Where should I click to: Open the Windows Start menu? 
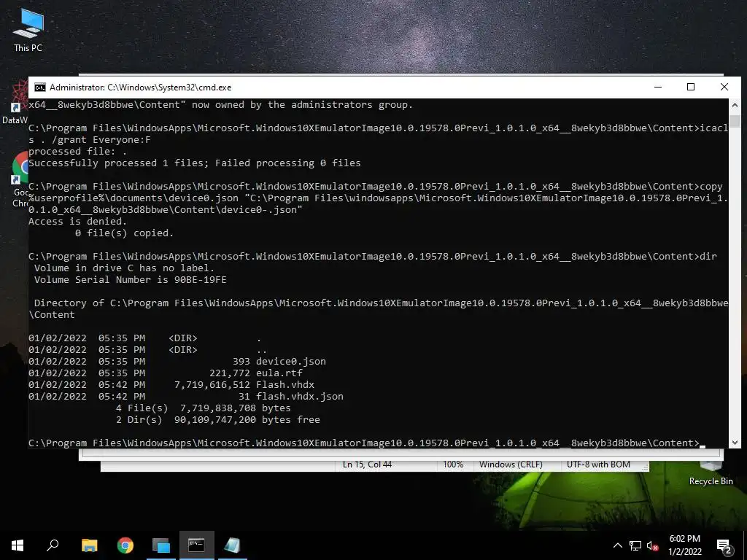[x=18, y=545]
